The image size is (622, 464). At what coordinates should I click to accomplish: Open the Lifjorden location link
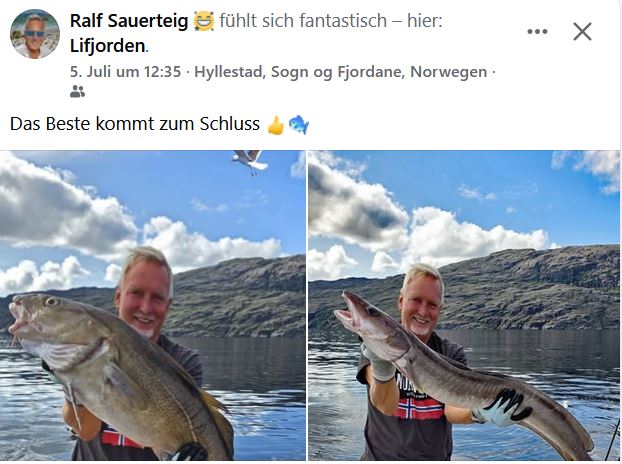pos(108,46)
